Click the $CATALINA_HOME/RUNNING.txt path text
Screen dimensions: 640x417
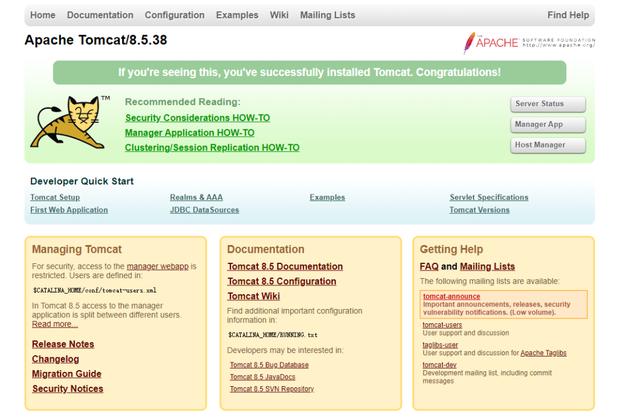(273, 335)
